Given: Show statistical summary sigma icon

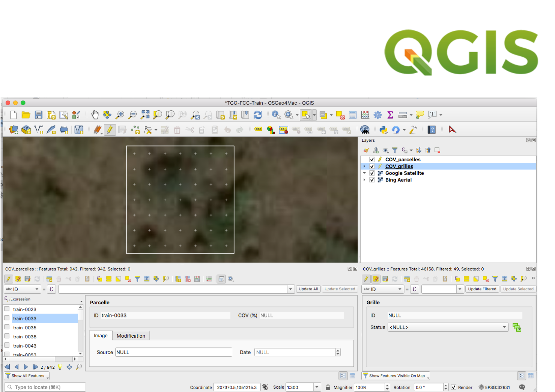Looking at the screenshot, I should click(x=390, y=115).
